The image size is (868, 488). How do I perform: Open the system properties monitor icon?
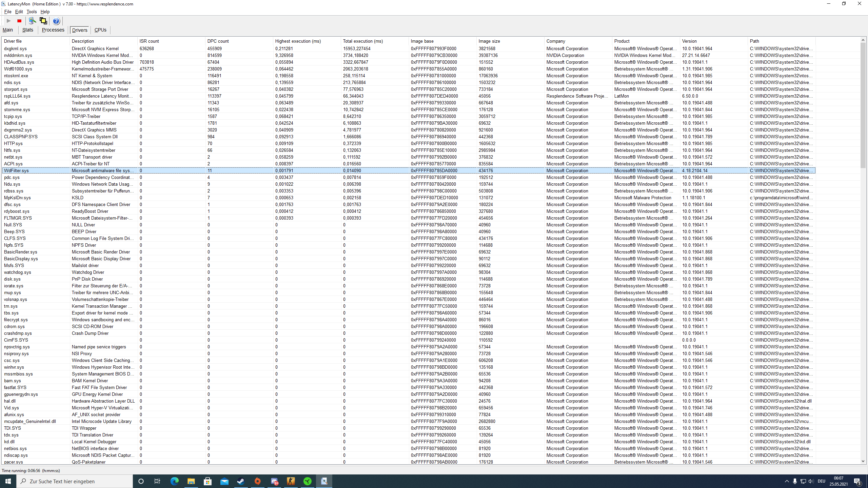click(32, 21)
